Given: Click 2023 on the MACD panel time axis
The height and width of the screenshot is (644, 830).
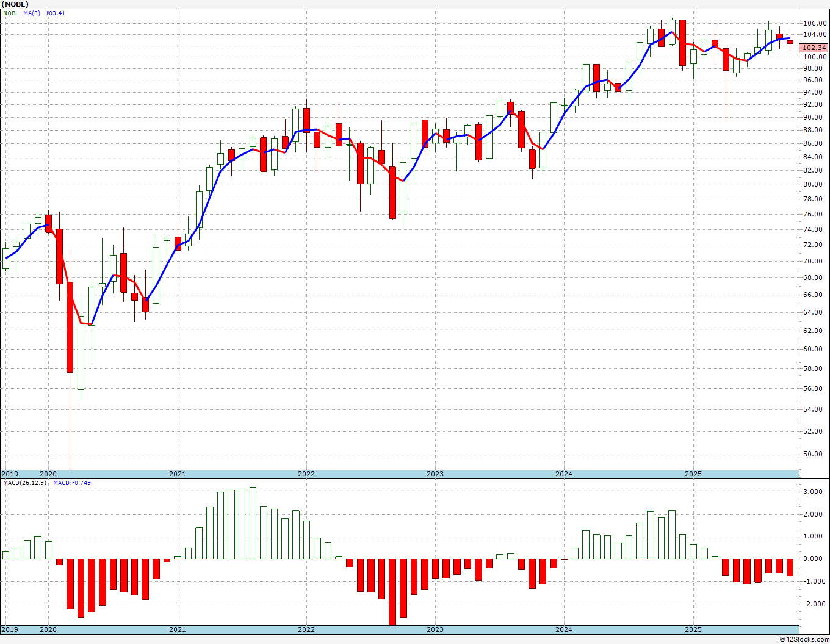Looking at the screenshot, I should tap(435, 629).
